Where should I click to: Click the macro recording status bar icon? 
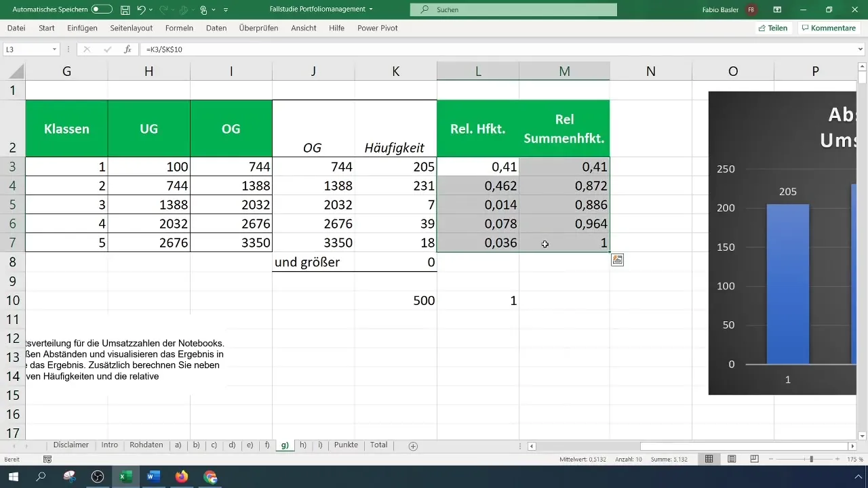tap(47, 460)
